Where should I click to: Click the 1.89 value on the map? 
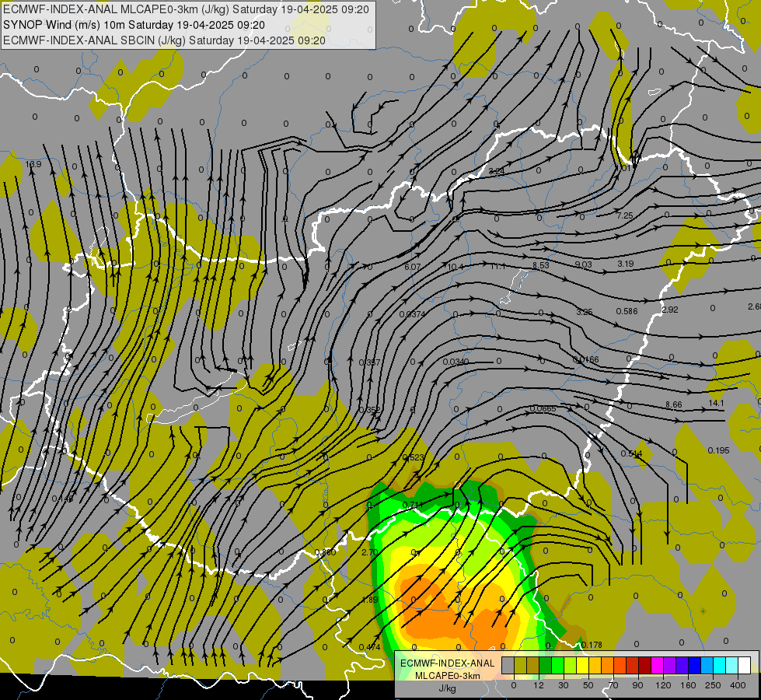click(370, 600)
